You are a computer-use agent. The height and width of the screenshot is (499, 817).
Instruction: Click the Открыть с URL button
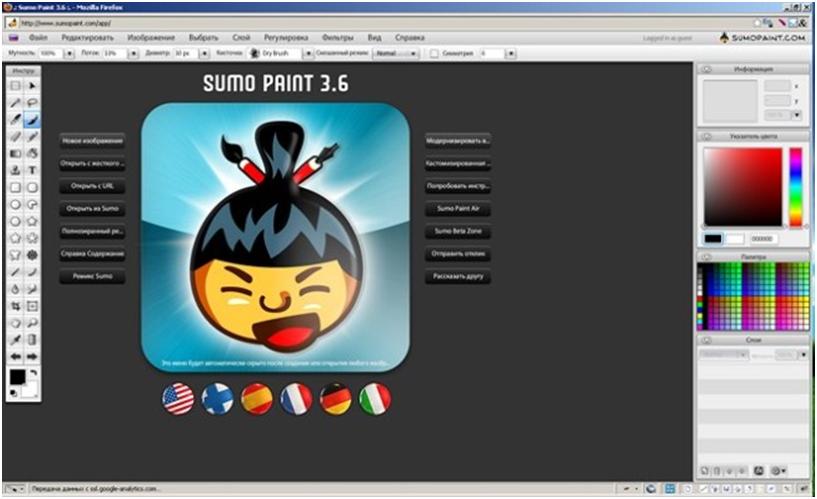click(x=92, y=186)
